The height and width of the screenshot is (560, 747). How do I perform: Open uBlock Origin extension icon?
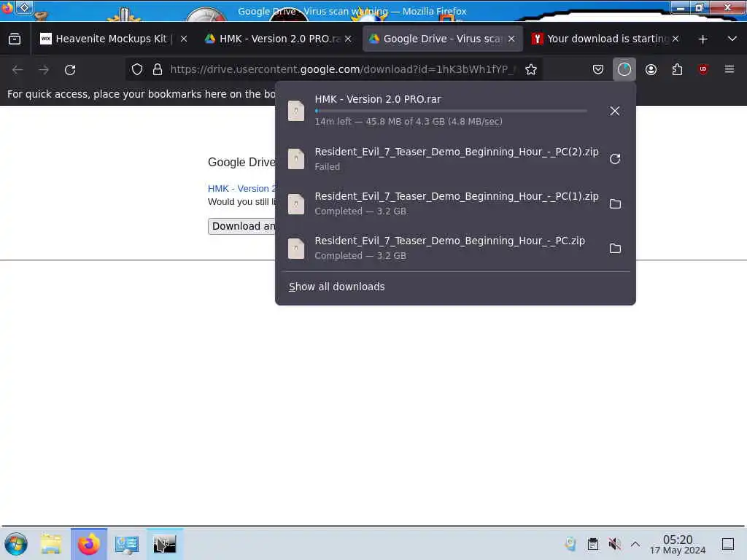point(703,69)
